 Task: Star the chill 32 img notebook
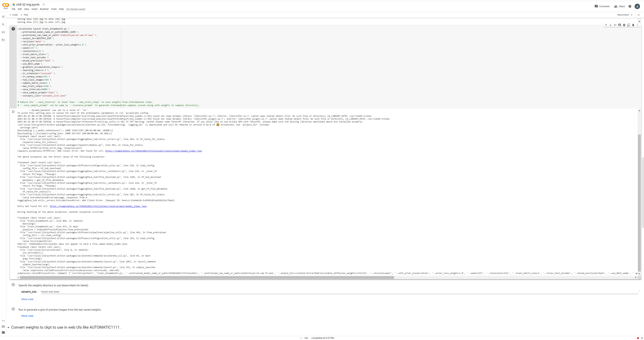[44, 4]
